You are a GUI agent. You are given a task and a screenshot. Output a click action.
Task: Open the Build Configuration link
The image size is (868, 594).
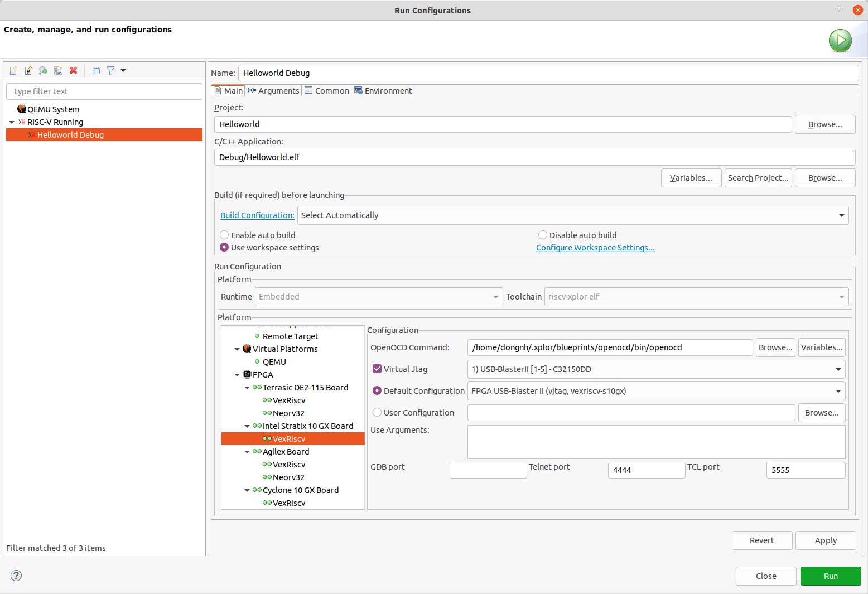click(x=257, y=215)
